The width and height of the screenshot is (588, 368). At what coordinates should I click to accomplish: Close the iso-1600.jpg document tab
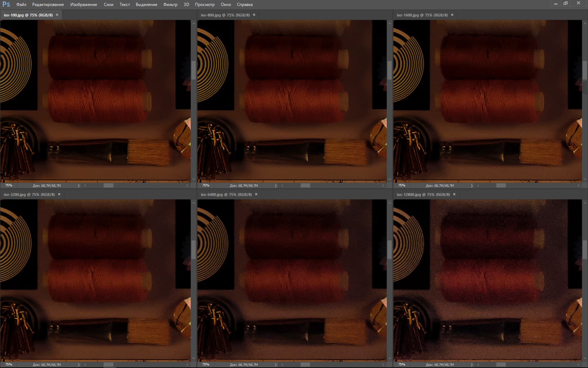[x=452, y=15]
